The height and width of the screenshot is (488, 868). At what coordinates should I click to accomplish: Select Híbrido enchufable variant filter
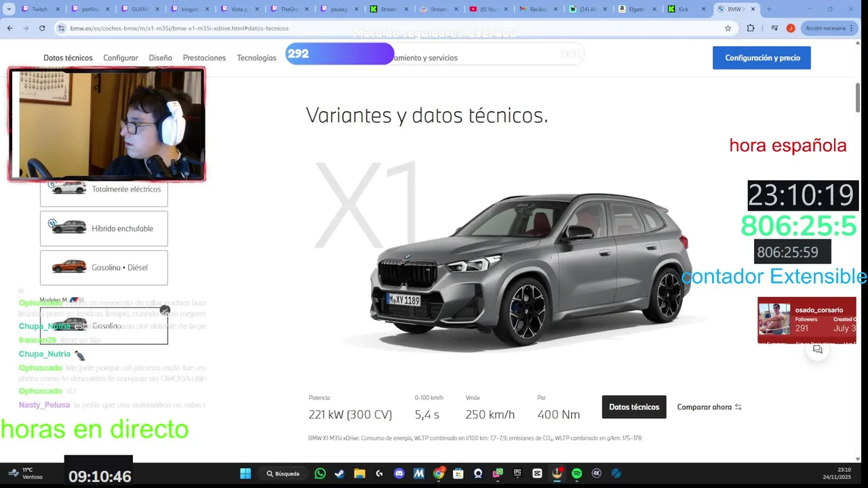click(x=104, y=228)
